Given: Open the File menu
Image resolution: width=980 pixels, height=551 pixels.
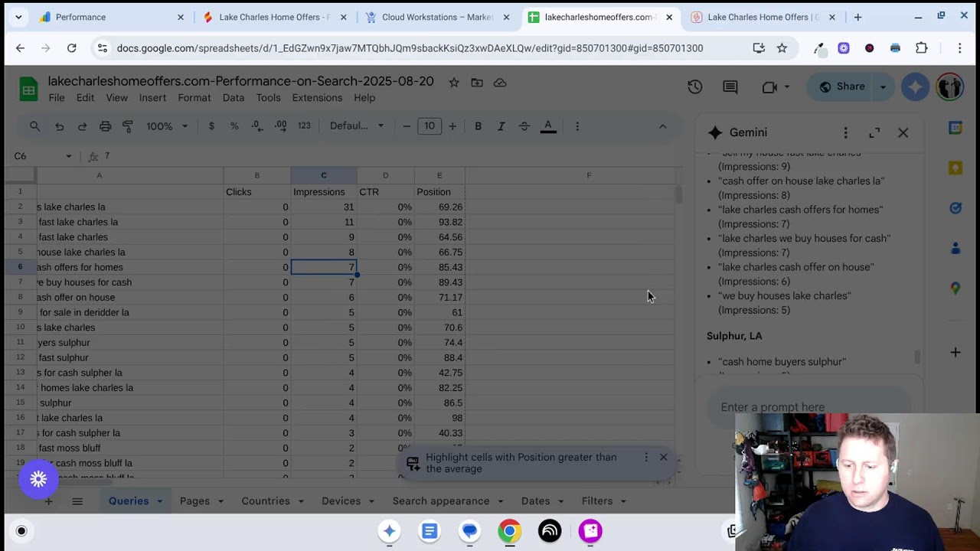Looking at the screenshot, I should coord(57,98).
